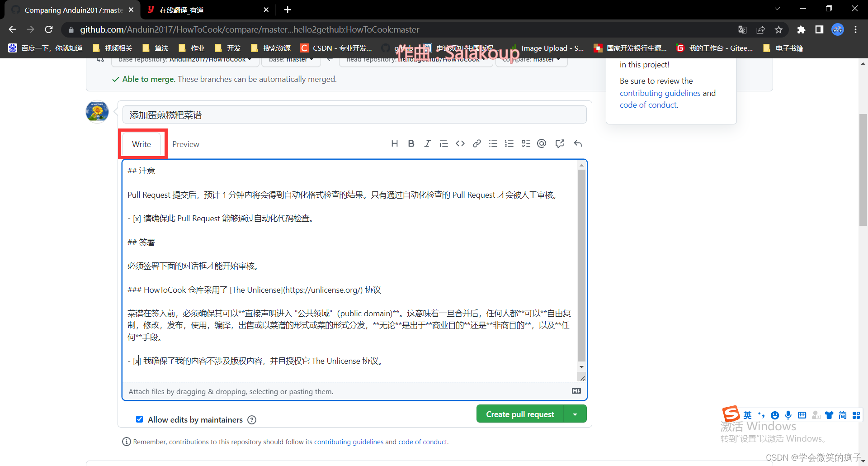The height and width of the screenshot is (466, 868).
Task: Open contributing guidelines link in side popup
Action: [x=660, y=93]
